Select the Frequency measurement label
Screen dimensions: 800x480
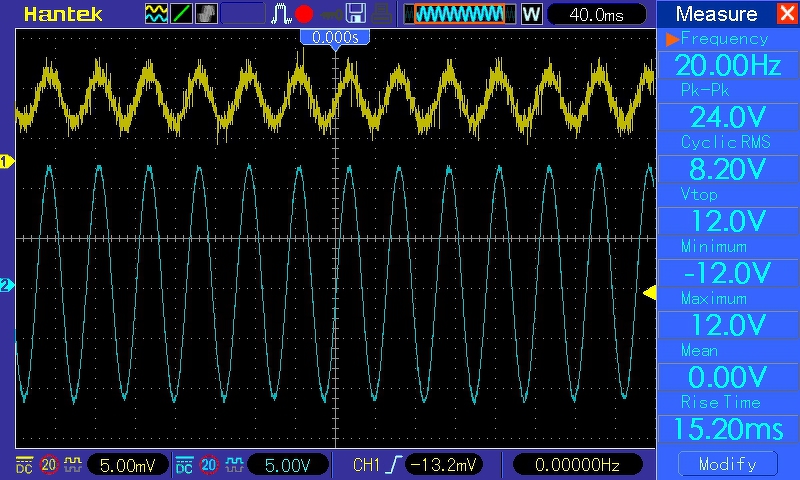[x=724, y=39]
